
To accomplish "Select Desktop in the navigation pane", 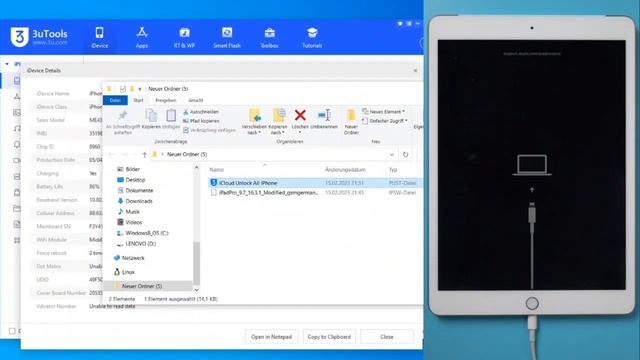I will click(131, 180).
